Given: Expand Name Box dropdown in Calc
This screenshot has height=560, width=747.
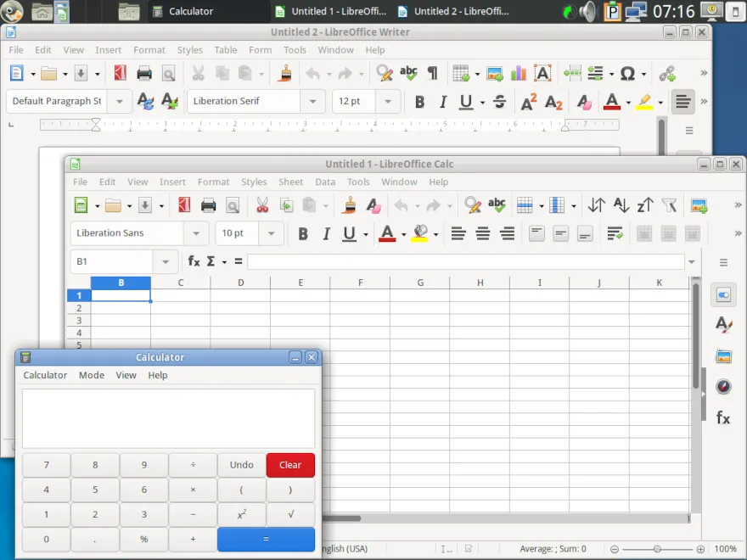Looking at the screenshot, I should (166, 261).
